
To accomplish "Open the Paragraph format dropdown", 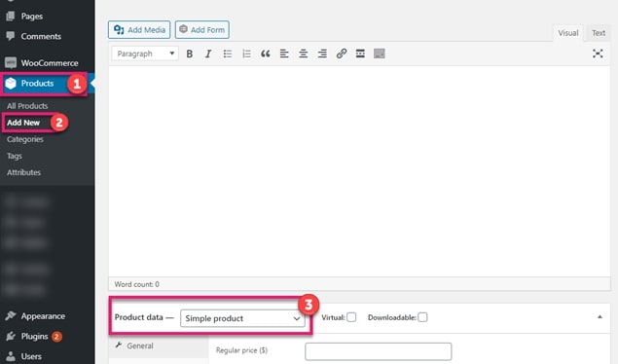I will (145, 54).
